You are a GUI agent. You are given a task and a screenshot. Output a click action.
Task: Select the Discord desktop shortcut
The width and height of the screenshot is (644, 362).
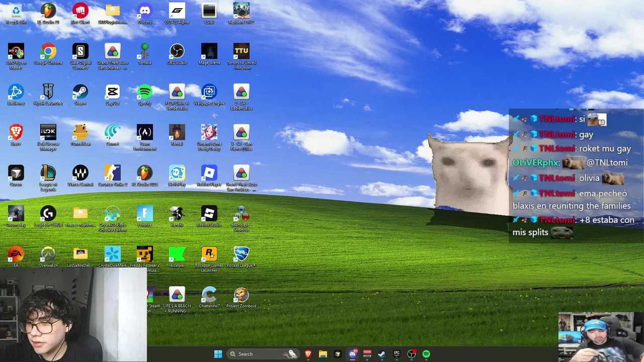(x=145, y=14)
